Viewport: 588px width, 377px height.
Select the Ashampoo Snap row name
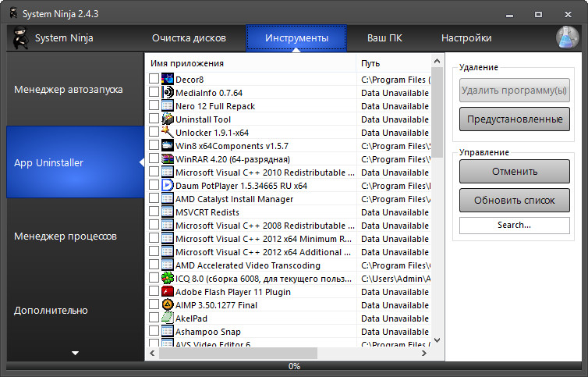(207, 332)
